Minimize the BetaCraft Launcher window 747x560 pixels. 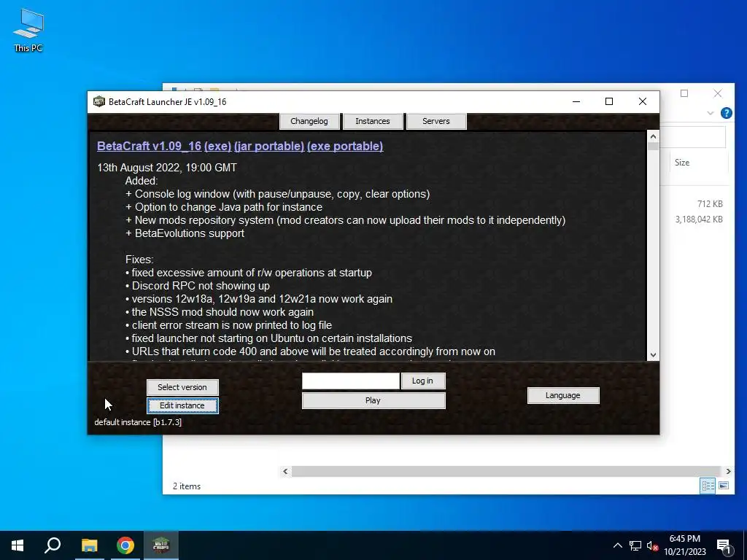576,101
